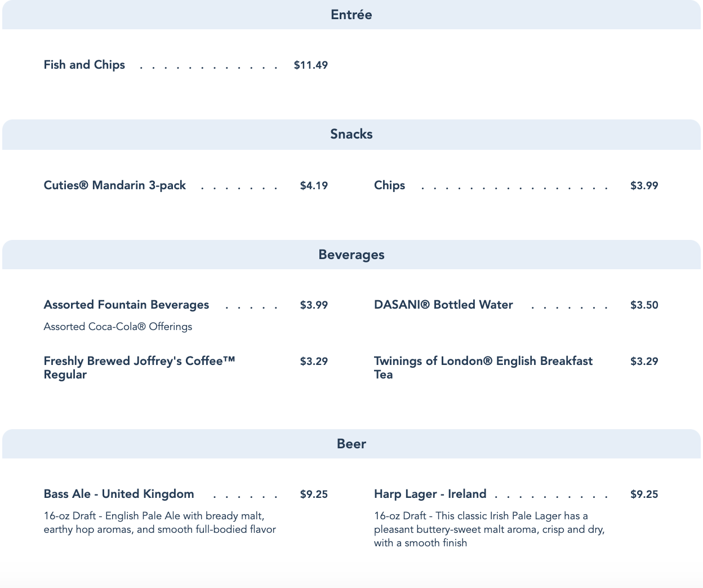Click the $11.49 Fish and Chips price

(310, 65)
